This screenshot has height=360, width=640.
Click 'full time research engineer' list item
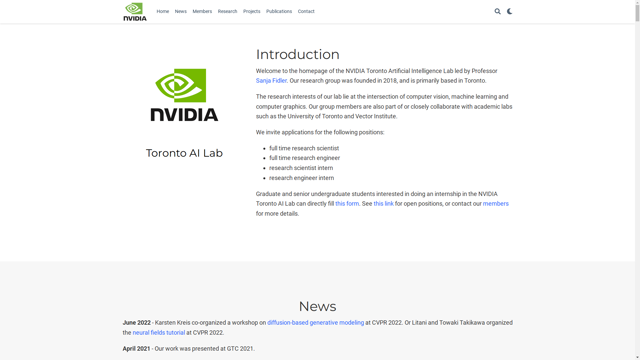pyautogui.click(x=304, y=158)
